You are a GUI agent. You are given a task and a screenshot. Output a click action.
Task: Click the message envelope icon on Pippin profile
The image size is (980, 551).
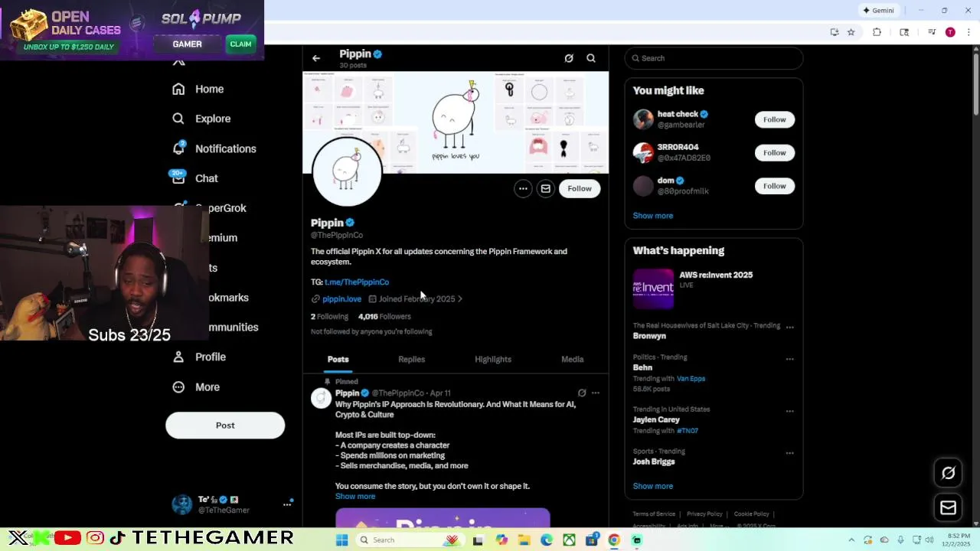tap(545, 188)
